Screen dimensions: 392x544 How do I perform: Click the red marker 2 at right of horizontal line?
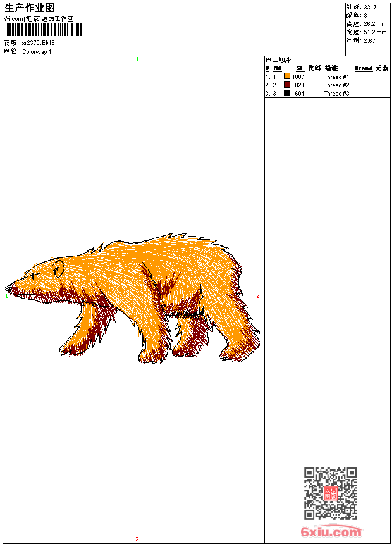(x=258, y=295)
